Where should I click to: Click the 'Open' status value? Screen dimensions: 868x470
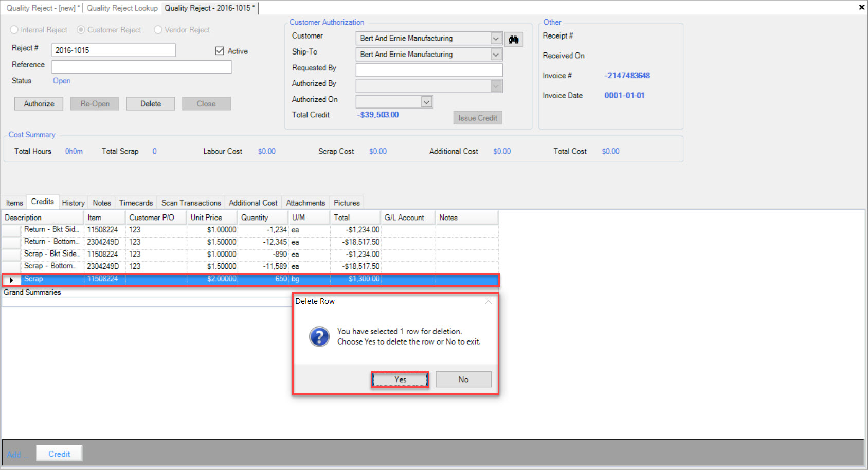62,81
